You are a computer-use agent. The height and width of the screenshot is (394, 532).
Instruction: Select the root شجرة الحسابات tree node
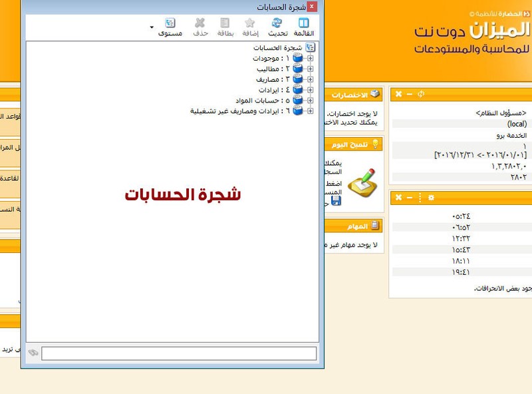(277, 47)
